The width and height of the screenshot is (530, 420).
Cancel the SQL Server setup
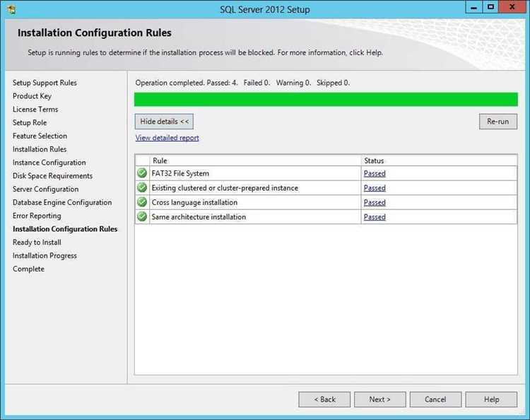[435, 399]
